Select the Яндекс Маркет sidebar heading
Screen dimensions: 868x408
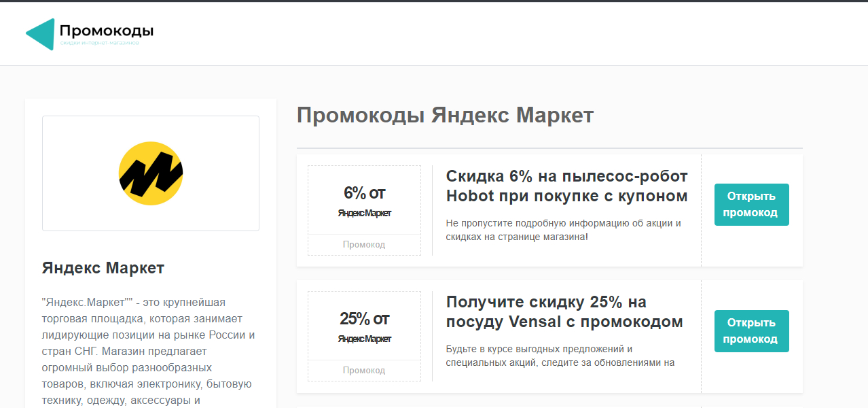pos(103,268)
